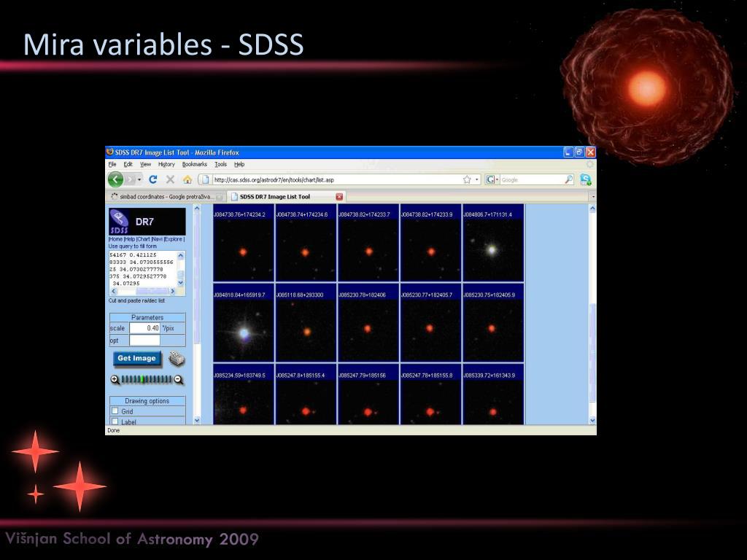Open the Navi link
The image size is (747, 560).
coord(158,239)
